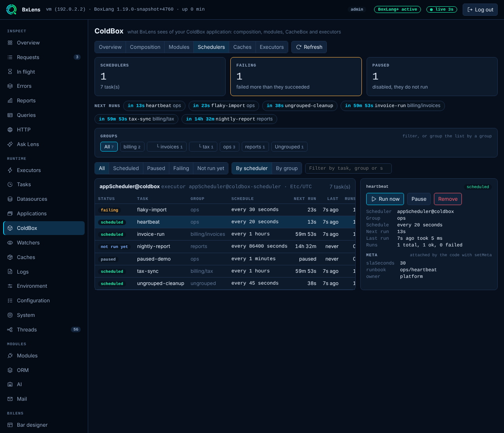This screenshot has height=433, width=504.
Task: Open Reports via bar chart icon
Action: point(10,101)
